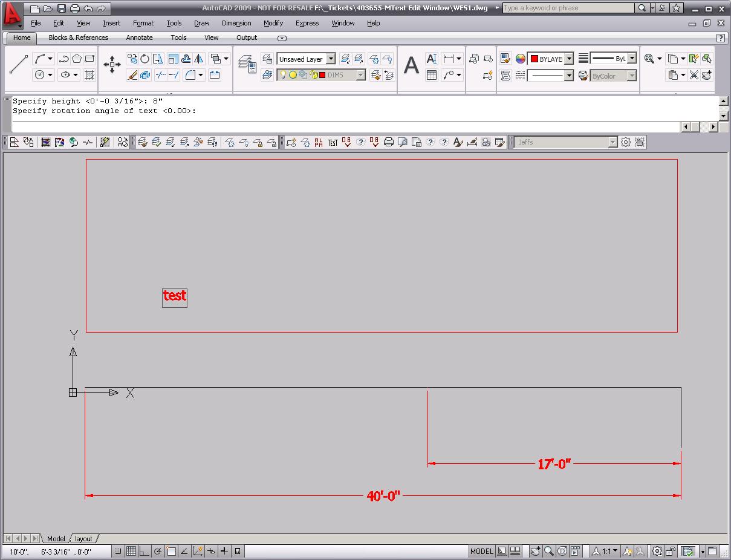The height and width of the screenshot is (560, 731).
Task: Open the annotation scale 1:1 dropdown
Action: pyautogui.click(x=605, y=551)
